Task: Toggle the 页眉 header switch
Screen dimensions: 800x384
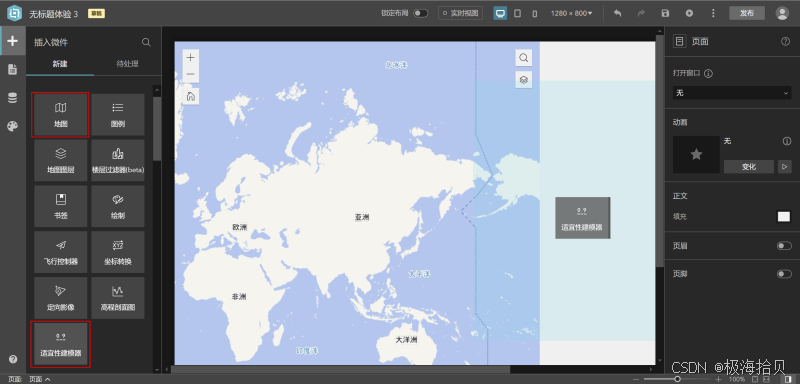Action: pyautogui.click(x=784, y=246)
